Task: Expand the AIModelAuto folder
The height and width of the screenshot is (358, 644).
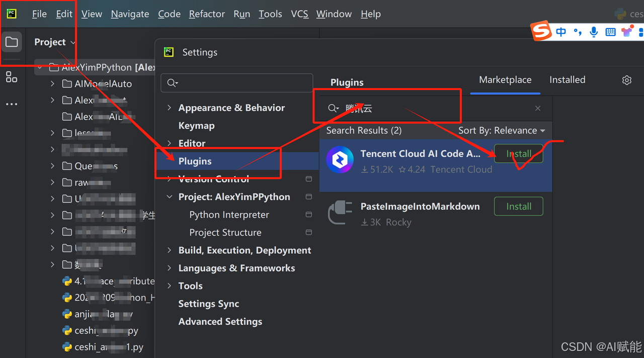Action: click(53, 84)
